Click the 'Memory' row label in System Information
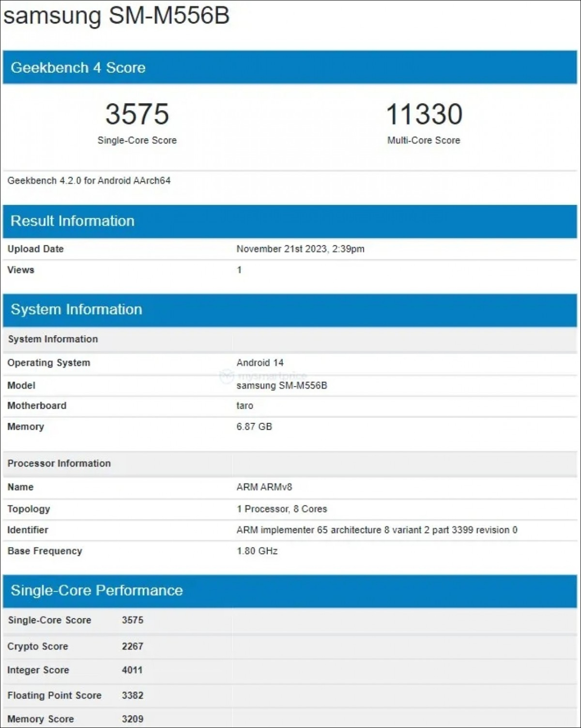 (x=26, y=426)
